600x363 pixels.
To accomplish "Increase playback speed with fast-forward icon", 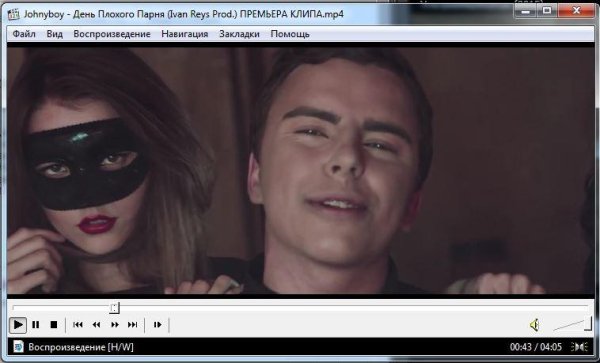I will pos(114,325).
